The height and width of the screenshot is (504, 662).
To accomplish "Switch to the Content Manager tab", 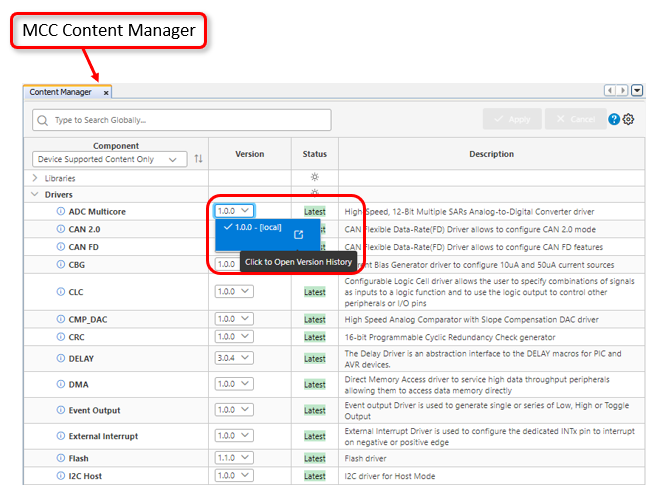I will (62, 92).
